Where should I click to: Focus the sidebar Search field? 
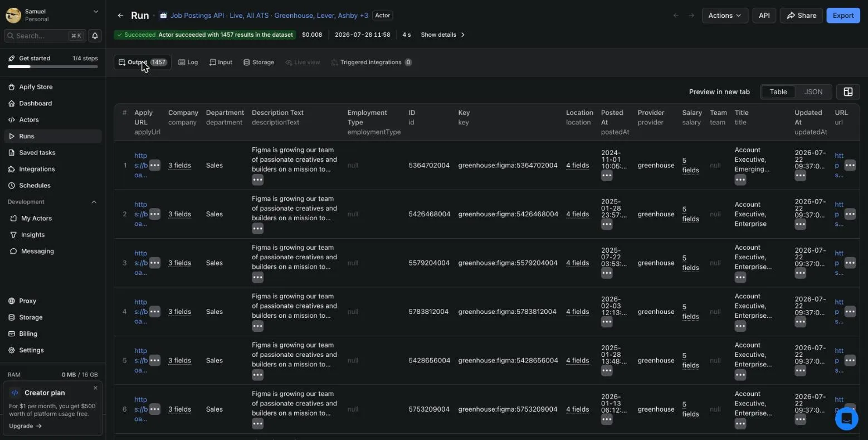point(45,36)
